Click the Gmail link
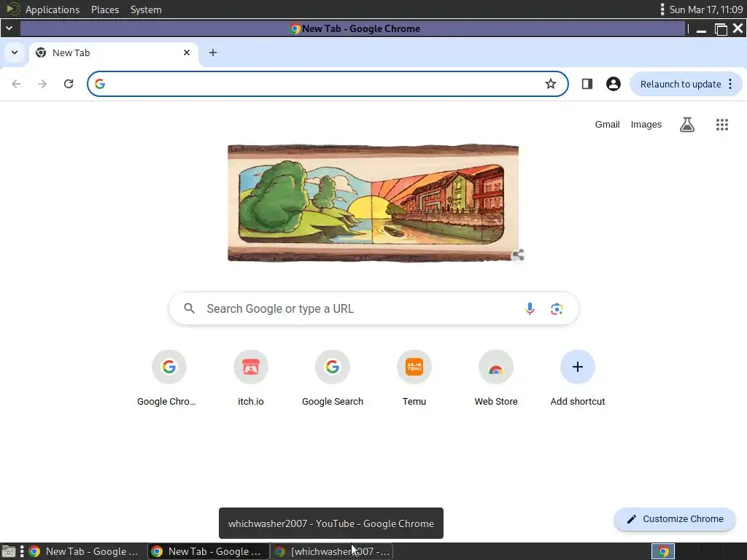 (x=607, y=124)
